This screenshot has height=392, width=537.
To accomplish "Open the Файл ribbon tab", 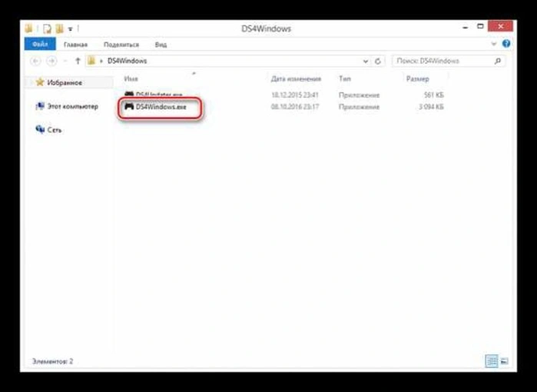I will 40,45.
